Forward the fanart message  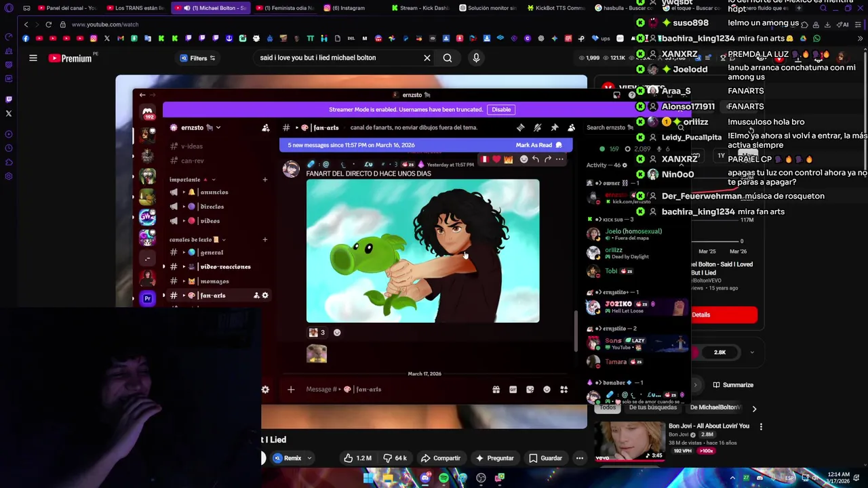tap(547, 159)
